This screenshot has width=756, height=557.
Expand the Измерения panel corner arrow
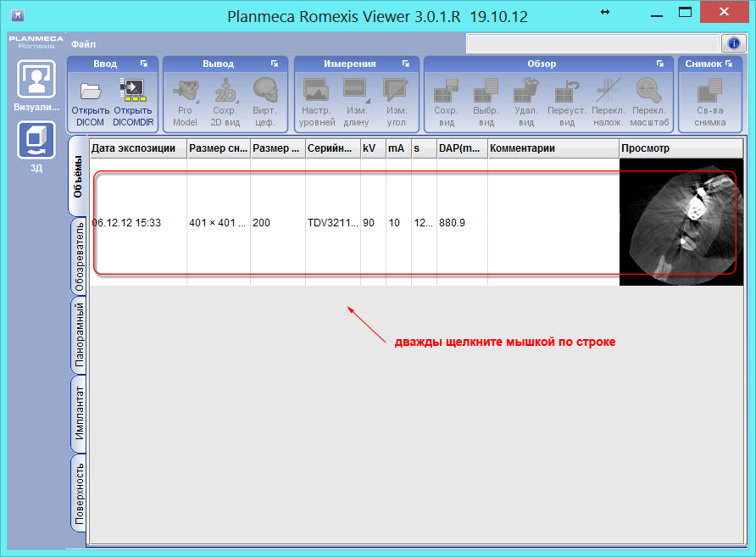tap(405, 64)
